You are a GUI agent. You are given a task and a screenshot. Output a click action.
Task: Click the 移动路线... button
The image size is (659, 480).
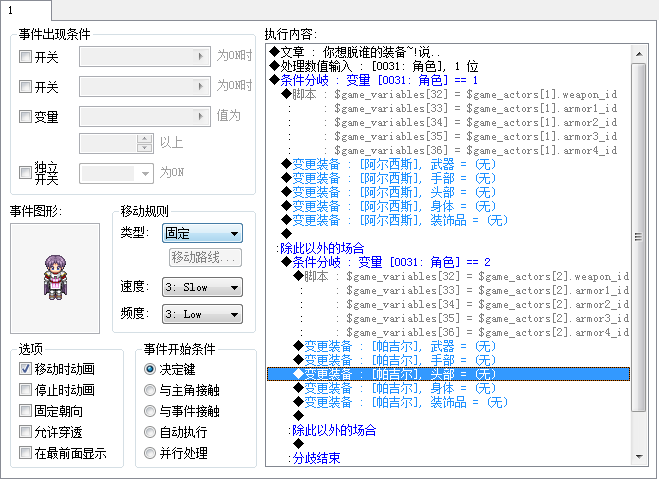[x=206, y=257]
